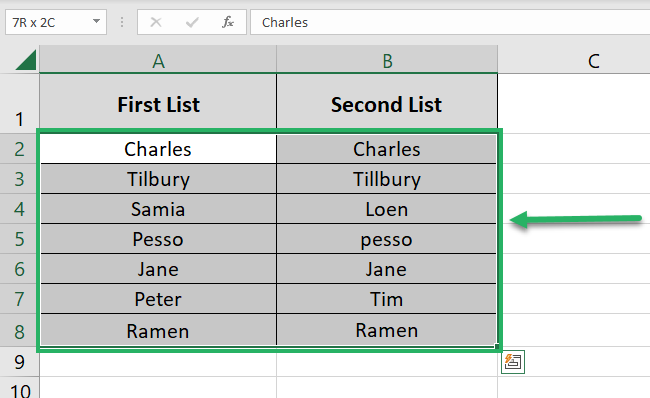This screenshot has height=398, width=650.
Task: Open the Quick Analysis button below selection
Action: point(513,362)
